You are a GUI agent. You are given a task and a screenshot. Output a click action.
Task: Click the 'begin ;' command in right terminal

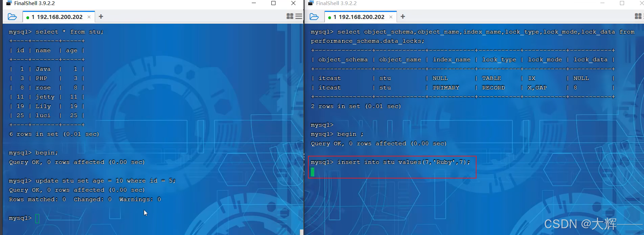coord(350,134)
